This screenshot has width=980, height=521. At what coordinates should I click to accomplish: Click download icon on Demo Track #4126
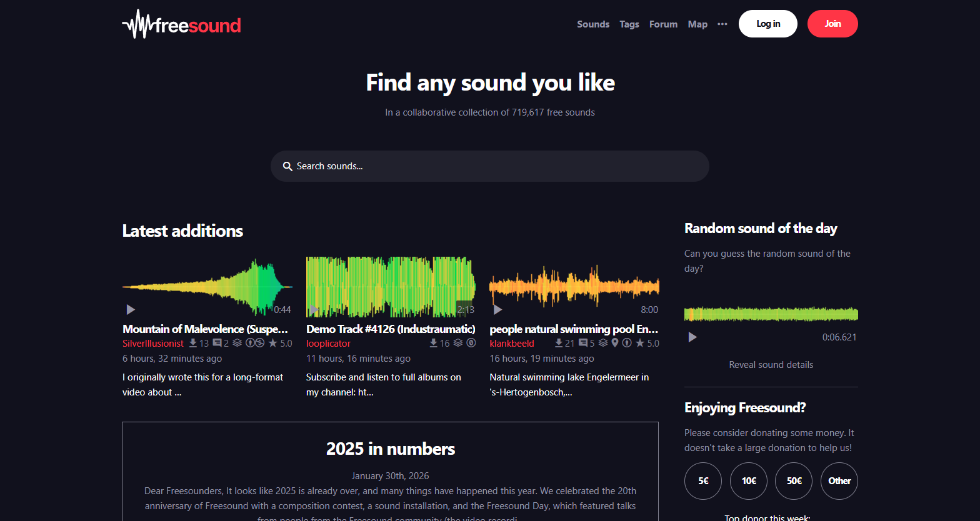[433, 343]
